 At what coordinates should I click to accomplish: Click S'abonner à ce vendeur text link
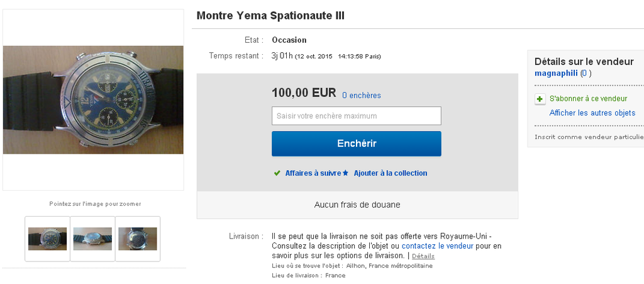pos(588,99)
